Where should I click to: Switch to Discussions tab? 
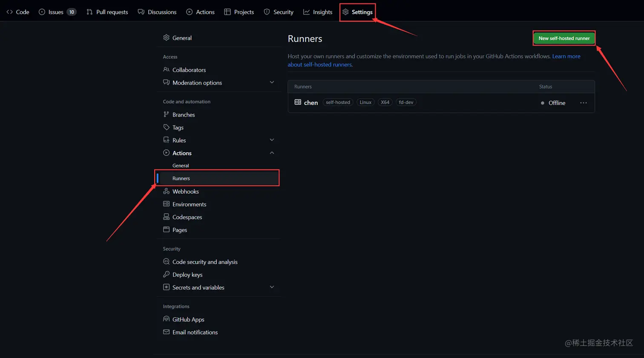pyautogui.click(x=157, y=12)
